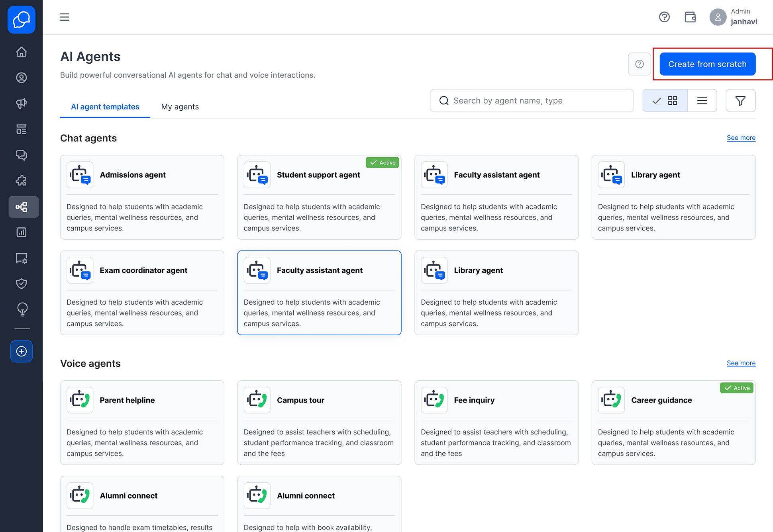Open the Home icon in sidebar
This screenshot has width=773, height=532.
tap(22, 52)
